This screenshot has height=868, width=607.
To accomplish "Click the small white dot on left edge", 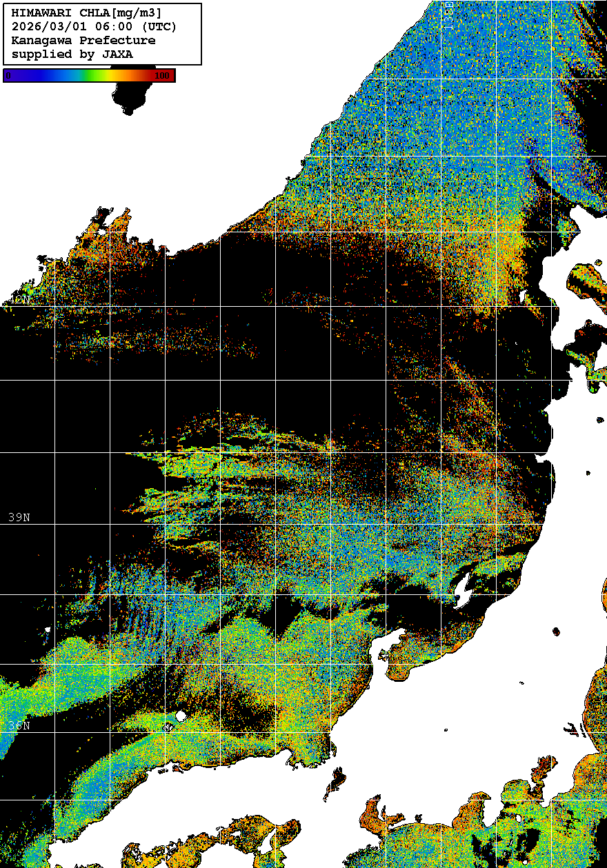I will click(x=48, y=630).
